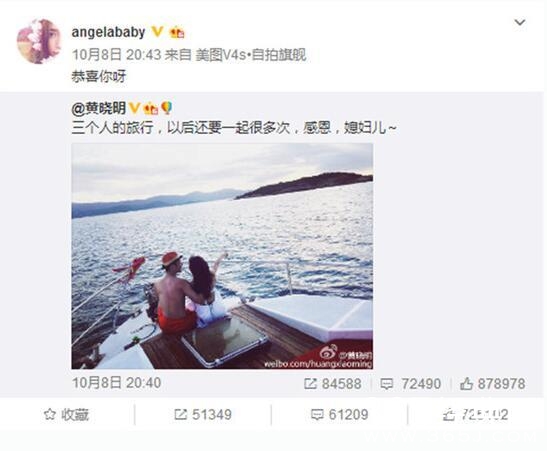Click the membership badge beside 黄晓明
This screenshot has height=451, width=547.
pyautogui.click(x=151, y=109)
